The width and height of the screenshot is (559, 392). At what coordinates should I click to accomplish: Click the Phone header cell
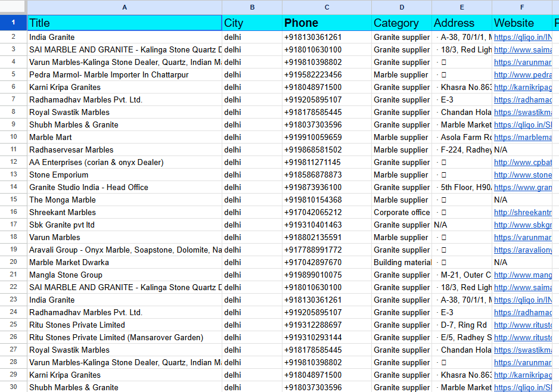pos(327,23)
